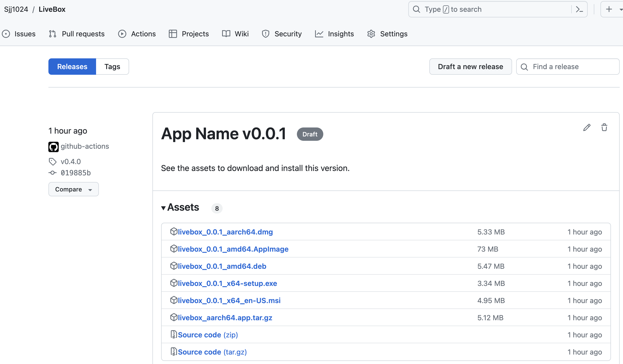Open commit 019885b via commit icon
Image resolution: width=623 pixels, height=364 pixels.
point(53,173)
